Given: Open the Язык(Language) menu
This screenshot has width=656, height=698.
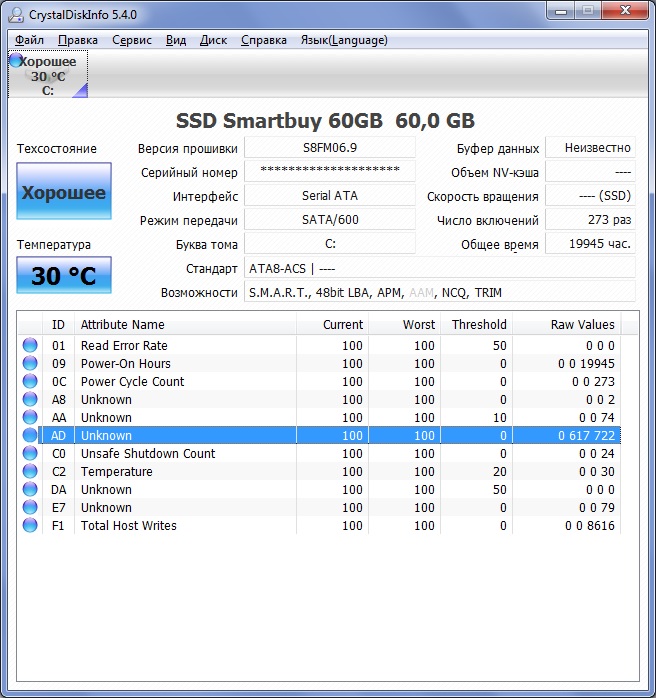Looking at the screenshot, I should [344, 40].
